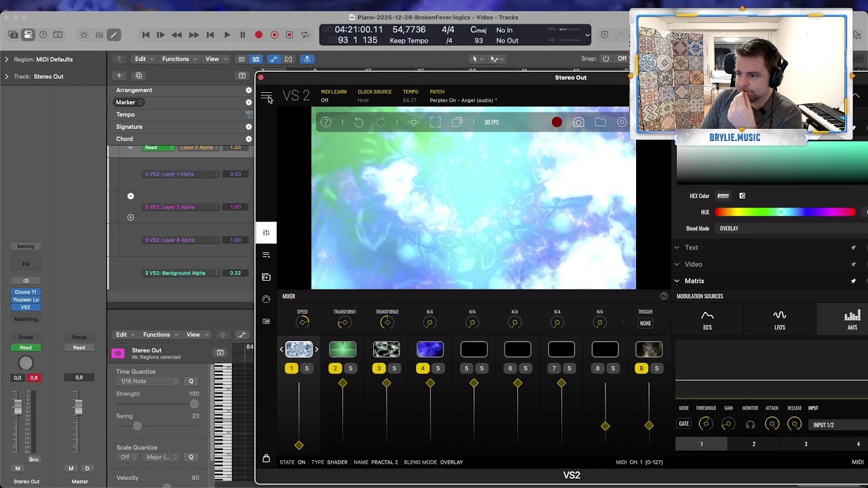Open Logic Mixer button in the control bar
Viewport: 868px width, 488px height.
[x=99, y=35]
